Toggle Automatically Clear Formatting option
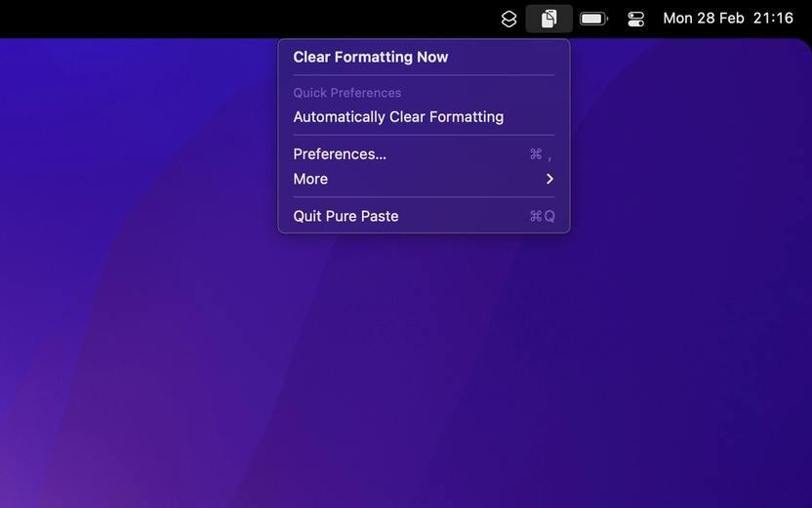This screenshot has width=812, height=508. 424,116
